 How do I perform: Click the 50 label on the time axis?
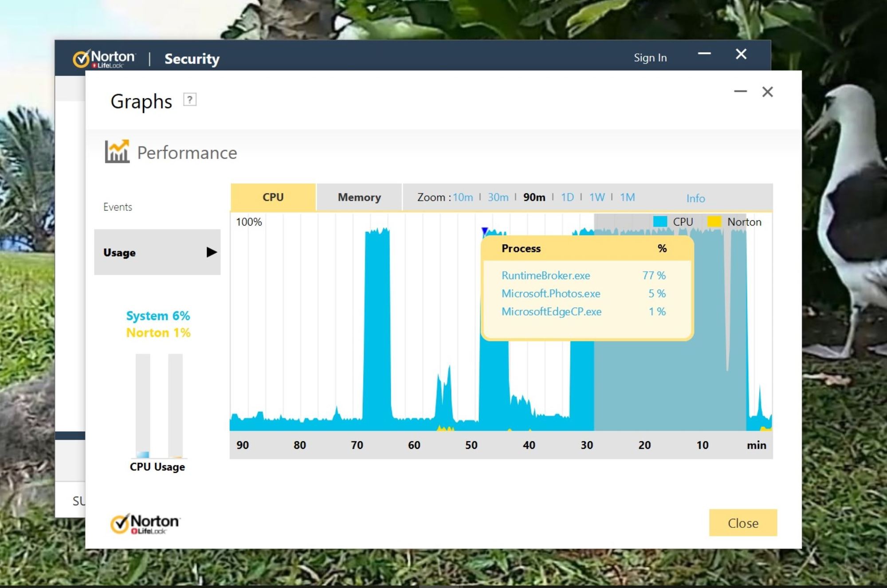point(471,445)
